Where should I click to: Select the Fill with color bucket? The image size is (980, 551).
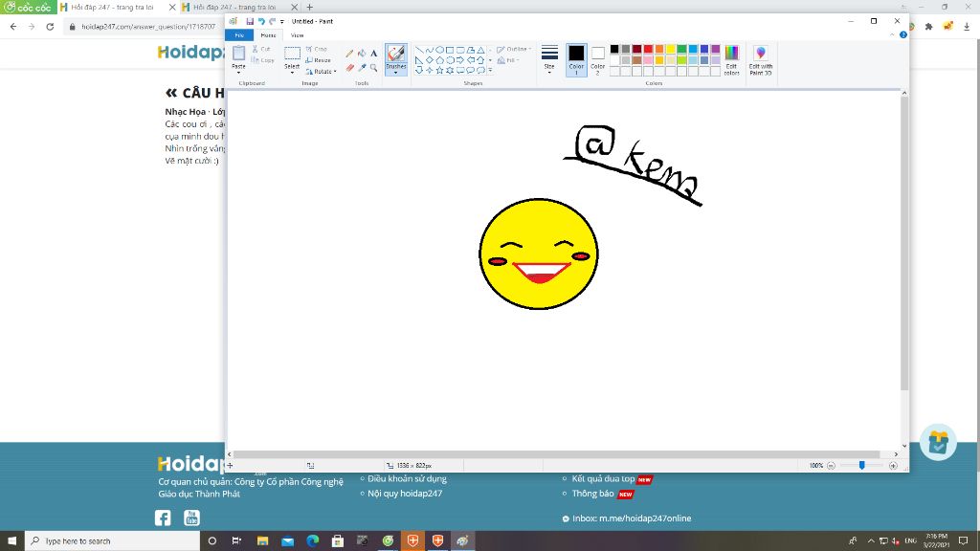pos(361,54)
